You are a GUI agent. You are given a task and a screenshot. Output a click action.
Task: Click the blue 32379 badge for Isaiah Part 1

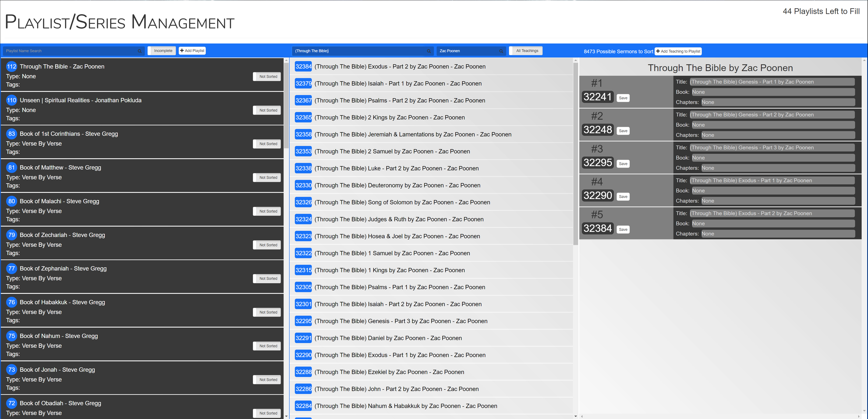(x=303, y=84)
